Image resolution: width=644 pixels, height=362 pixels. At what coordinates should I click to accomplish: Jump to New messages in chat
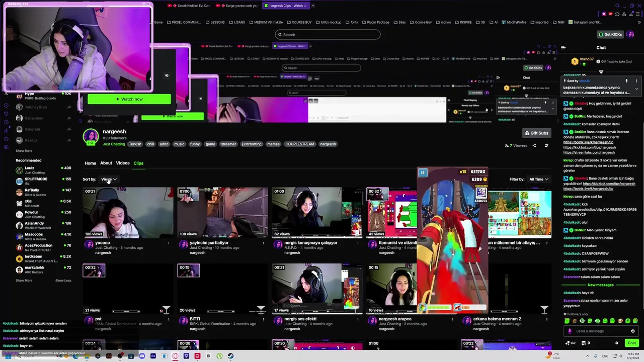[x=601, y=285]
